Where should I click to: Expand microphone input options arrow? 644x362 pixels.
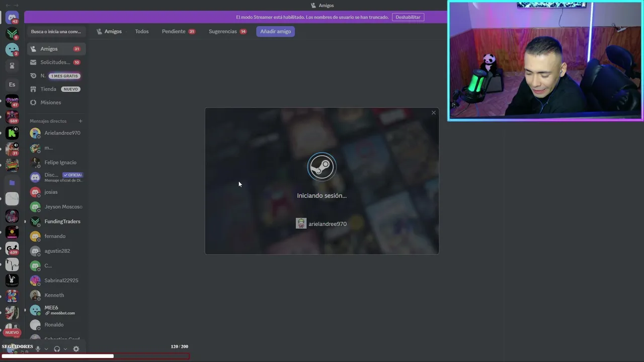tap(46, 349)
